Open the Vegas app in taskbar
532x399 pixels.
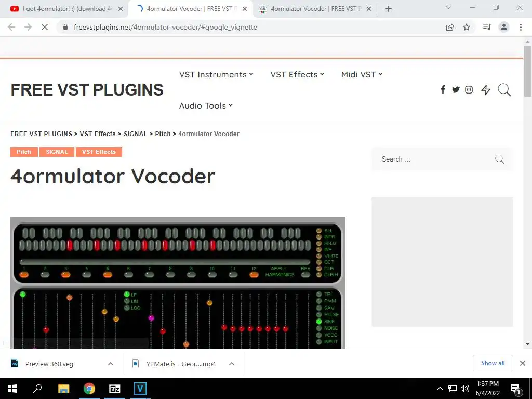140,389
